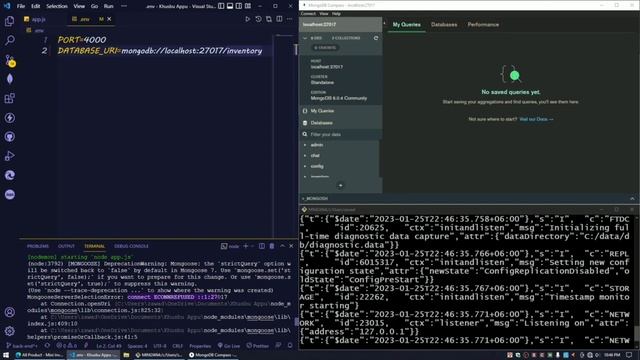
Task: Toggle secondary sidebar layout in title bar
Action: pyautogui.click(x=239, y=6)
